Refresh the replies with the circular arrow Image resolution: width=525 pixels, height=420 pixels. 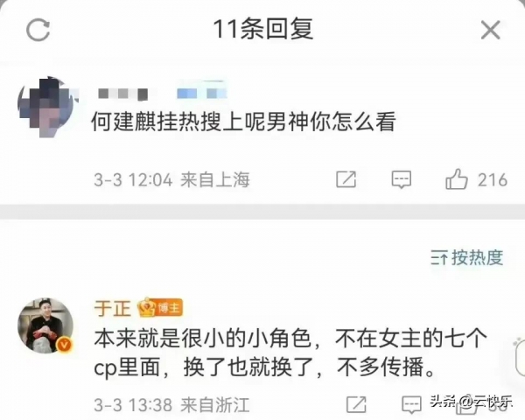click(38, 30)
